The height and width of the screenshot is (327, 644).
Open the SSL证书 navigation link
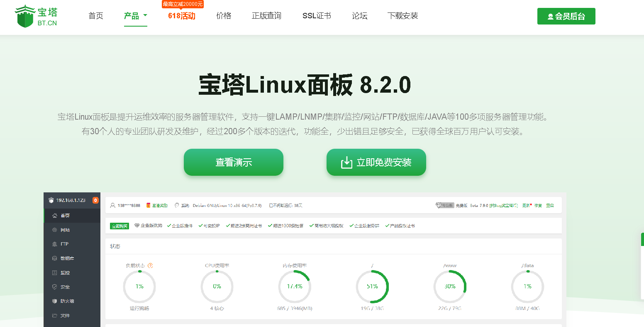coord(317,16)
